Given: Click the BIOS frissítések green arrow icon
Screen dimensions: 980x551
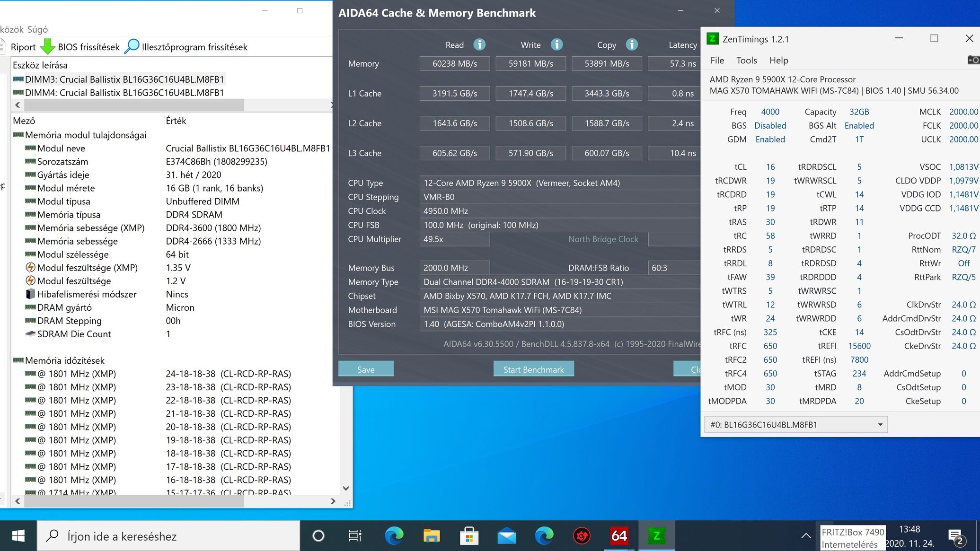Looking at the screenshot, I should point(47,46).
